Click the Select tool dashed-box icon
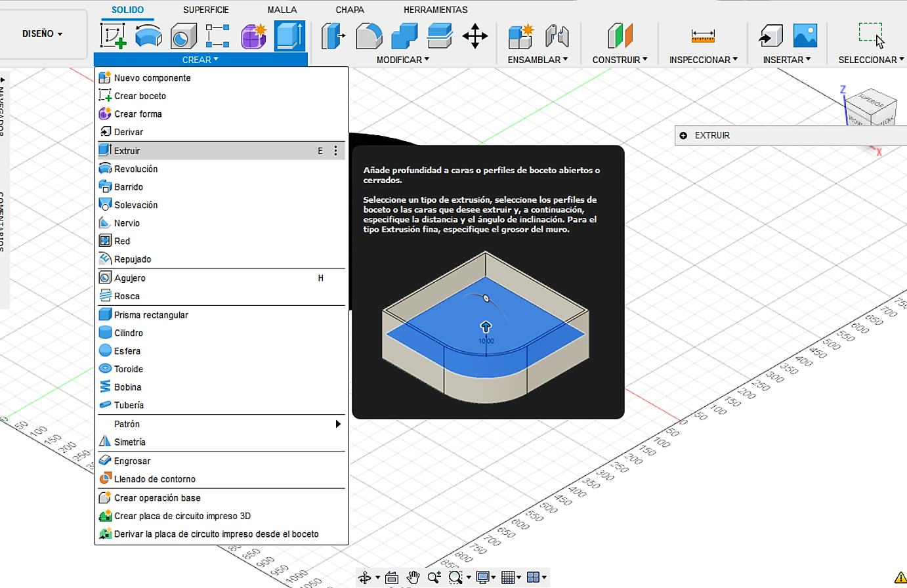This screenshot has width=907, height=588. [872, 35]
